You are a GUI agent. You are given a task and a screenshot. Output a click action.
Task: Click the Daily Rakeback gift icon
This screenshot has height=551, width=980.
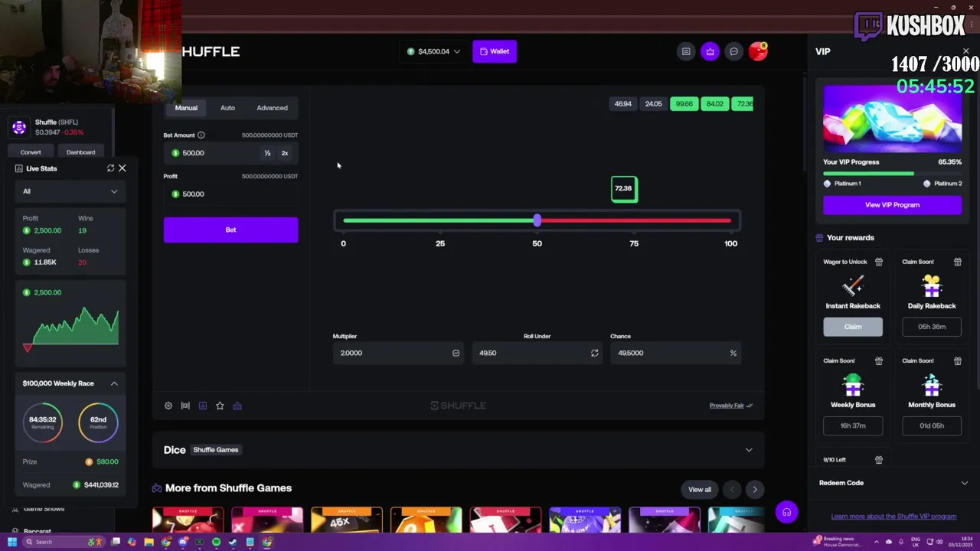[x=958, y=262]
